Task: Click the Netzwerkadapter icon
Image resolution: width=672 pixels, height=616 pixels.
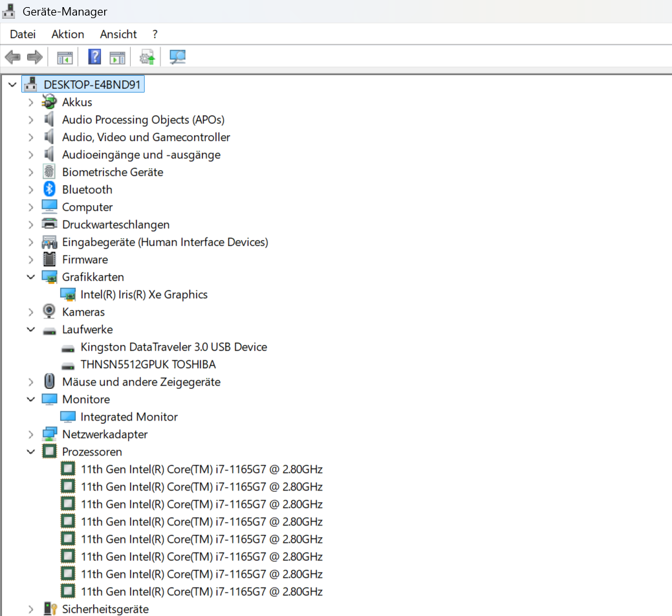Action: click(x=49, y=434)
